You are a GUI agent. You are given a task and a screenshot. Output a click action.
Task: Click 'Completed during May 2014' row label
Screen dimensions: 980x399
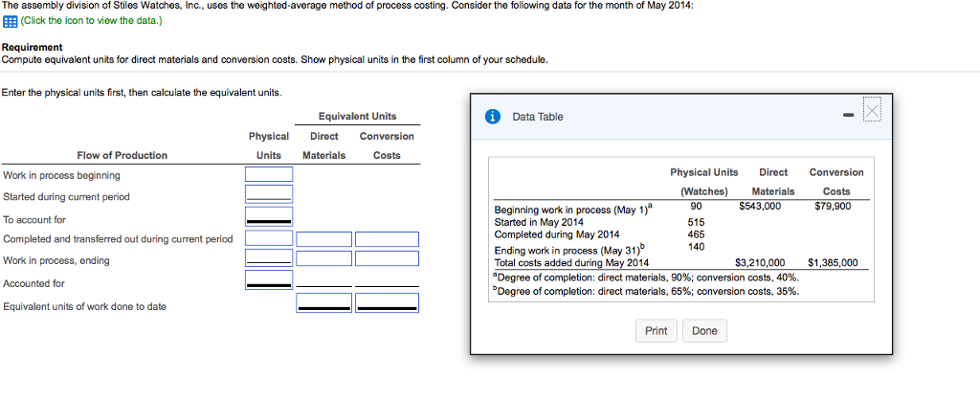click(557, 234)
